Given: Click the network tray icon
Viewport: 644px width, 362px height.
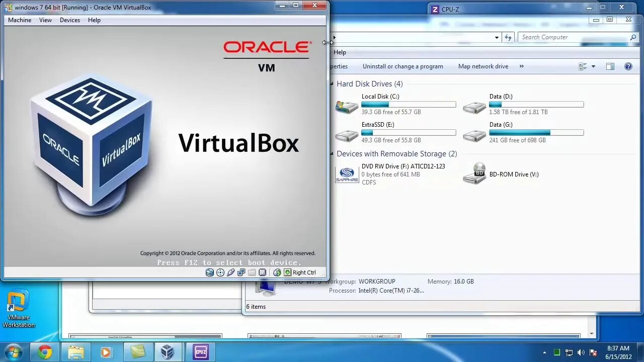Looking at the screenshot, I should click(569, 352).
